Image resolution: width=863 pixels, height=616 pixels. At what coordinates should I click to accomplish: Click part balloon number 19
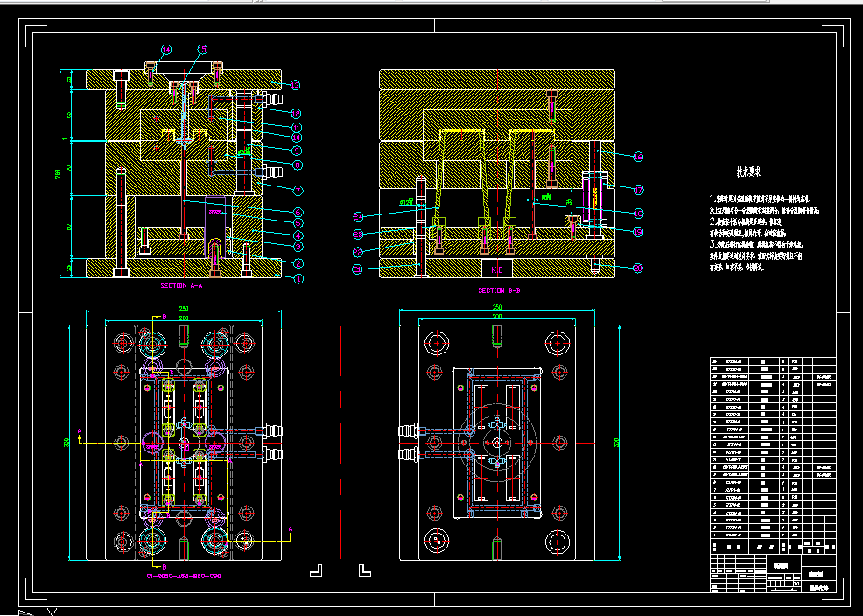coord(638,232)
